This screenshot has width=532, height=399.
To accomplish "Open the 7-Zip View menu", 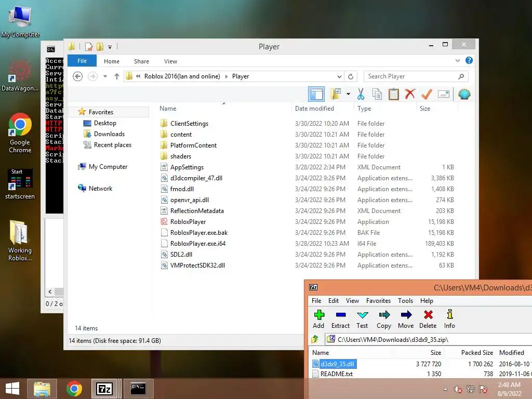I will (x=353, y=301).
